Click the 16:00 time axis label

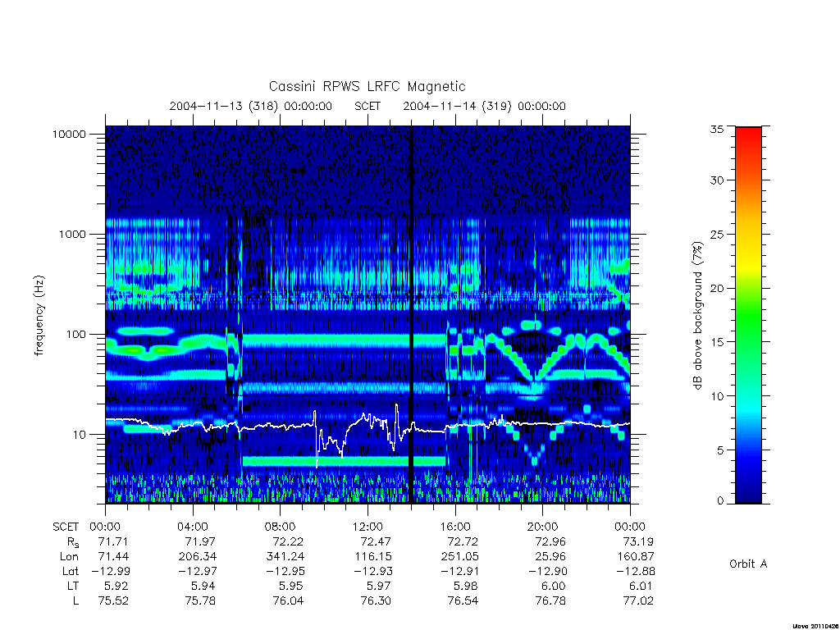pos(454,527)
